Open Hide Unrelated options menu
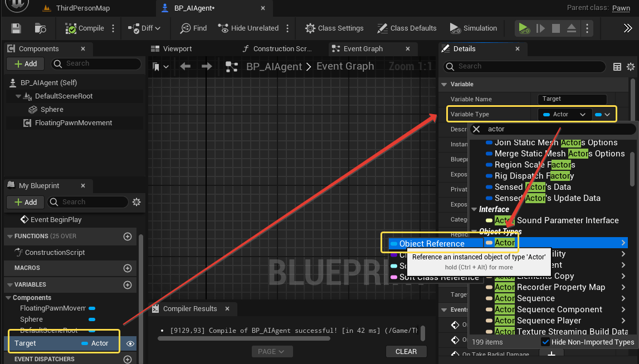Viewport: 639px width, 364px height. (287, 28)
